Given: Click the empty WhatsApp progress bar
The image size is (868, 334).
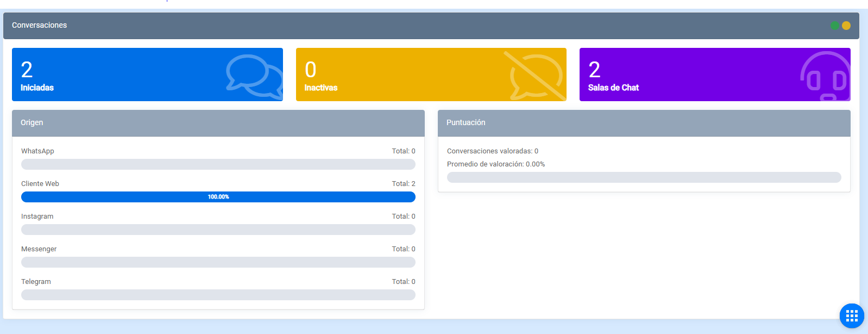Looking at the screenshot, I should [x=218, y=164].
